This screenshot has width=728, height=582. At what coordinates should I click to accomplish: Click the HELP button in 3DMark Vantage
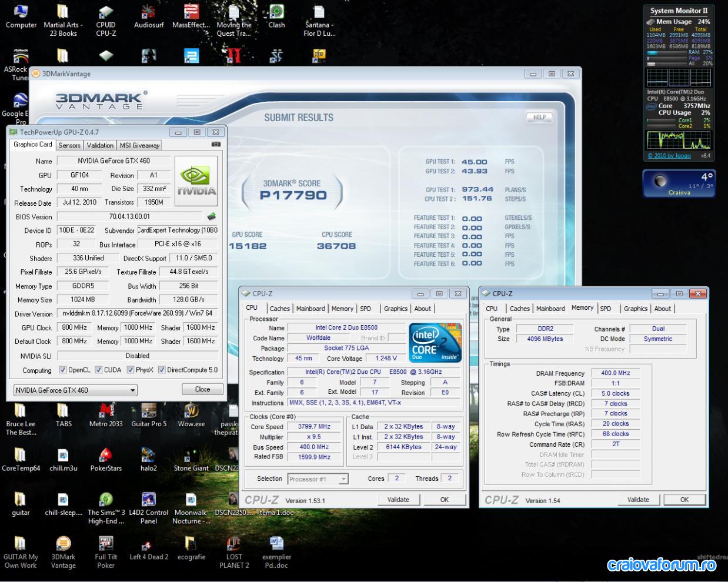click(539, 117)
